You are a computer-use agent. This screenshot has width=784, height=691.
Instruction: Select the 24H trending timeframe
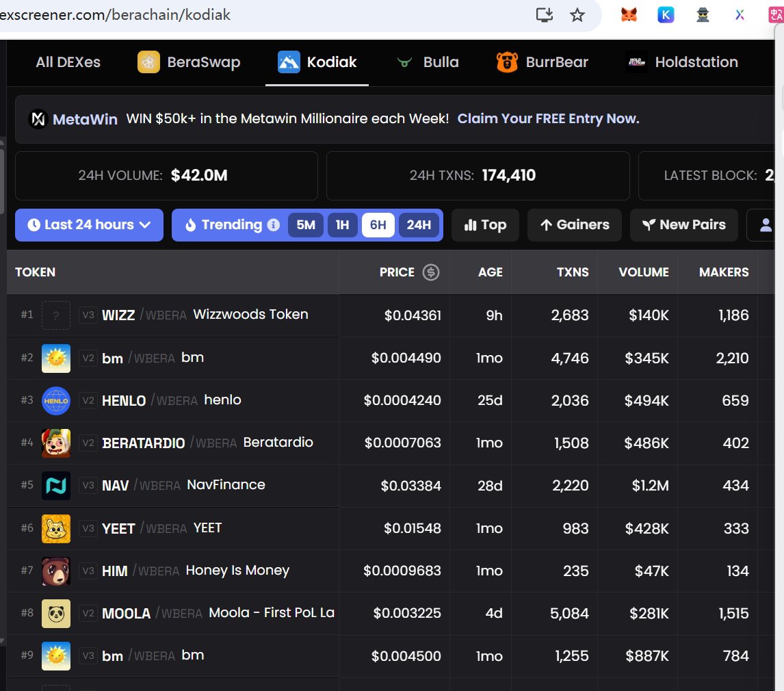(419, 225)
